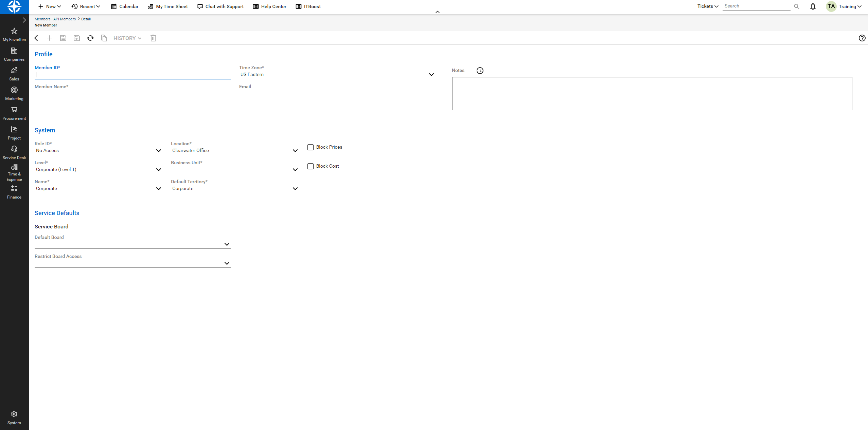Screen dimensions: 868x430
Task: Open Calendar from top menu
Action: tap(125, 6)
